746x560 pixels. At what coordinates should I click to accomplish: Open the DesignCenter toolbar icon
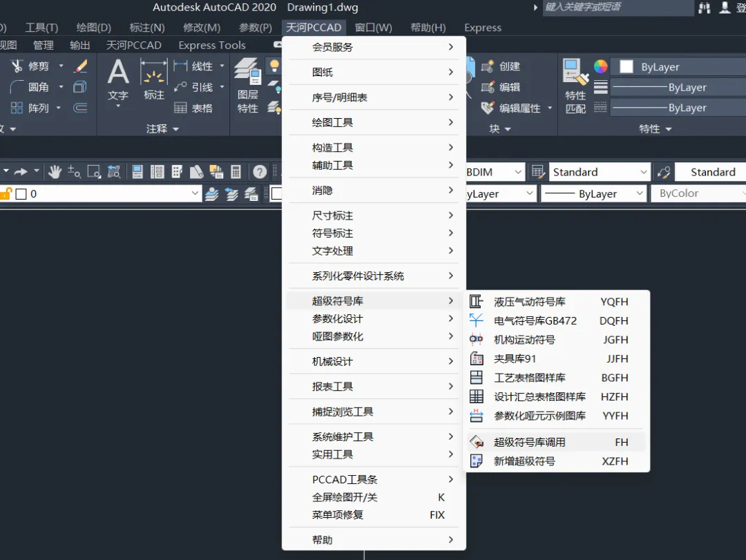click(x=157, y=172)
